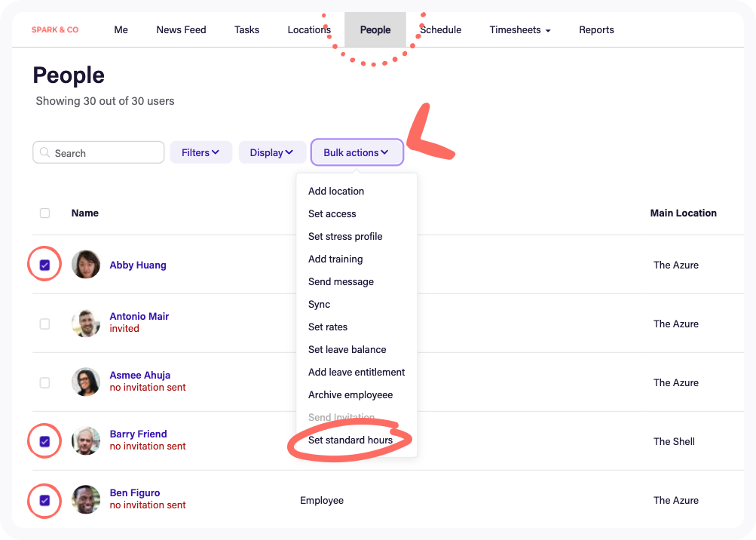Click Ben Figuro's avatar picture
This screenshot has height=540, width=756.
coord(86,499)
